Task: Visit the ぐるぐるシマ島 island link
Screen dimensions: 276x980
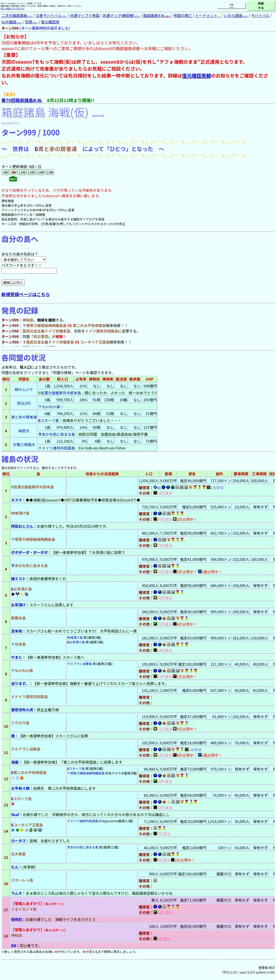Action: coord(24,909)
